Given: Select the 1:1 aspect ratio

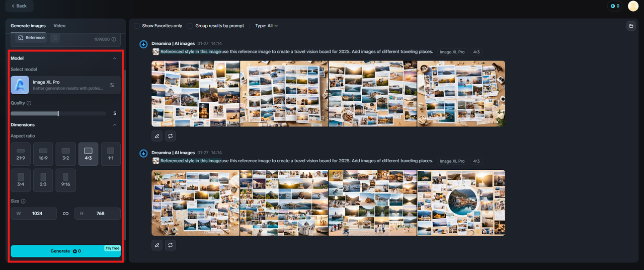Looking at the screenshot, I should click(x=111, y=154).
